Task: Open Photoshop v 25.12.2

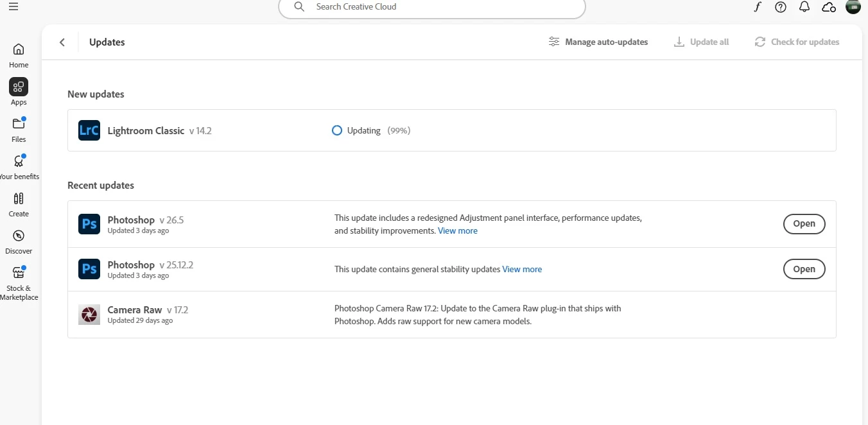Action: coord(804,269)
